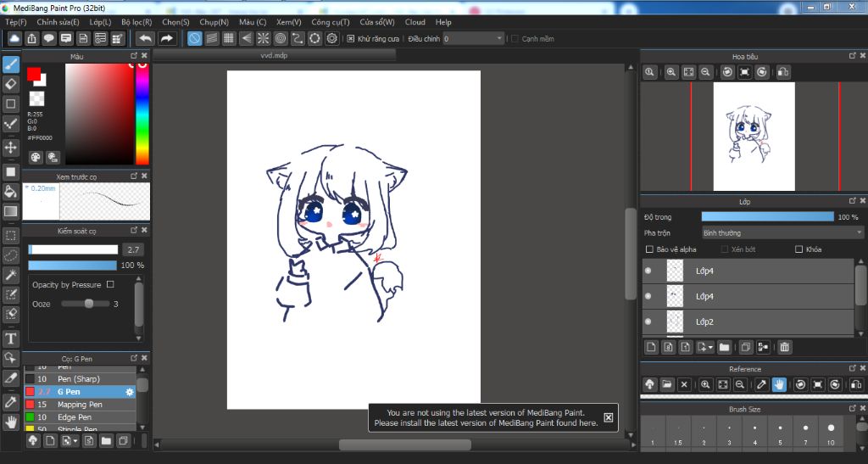Click the red foreground color swatch
This screenshot has height=464, width=868.
point(34,74)
